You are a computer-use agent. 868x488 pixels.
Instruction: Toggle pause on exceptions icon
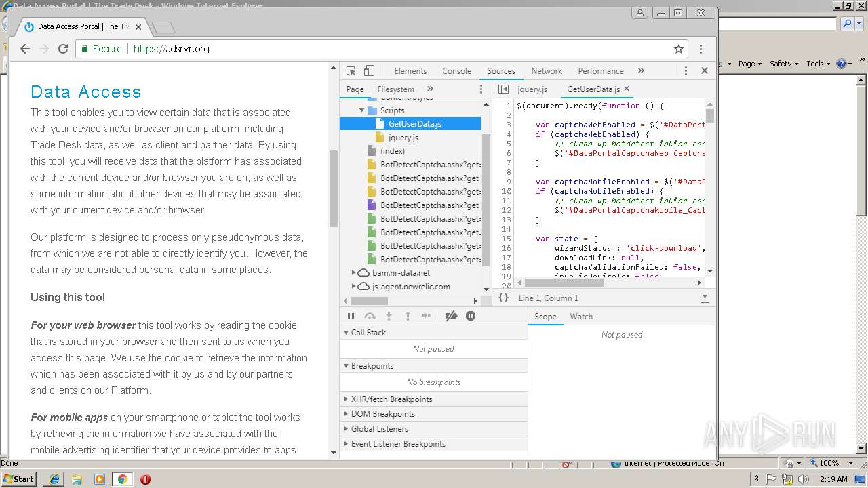(x=471, y=316)
